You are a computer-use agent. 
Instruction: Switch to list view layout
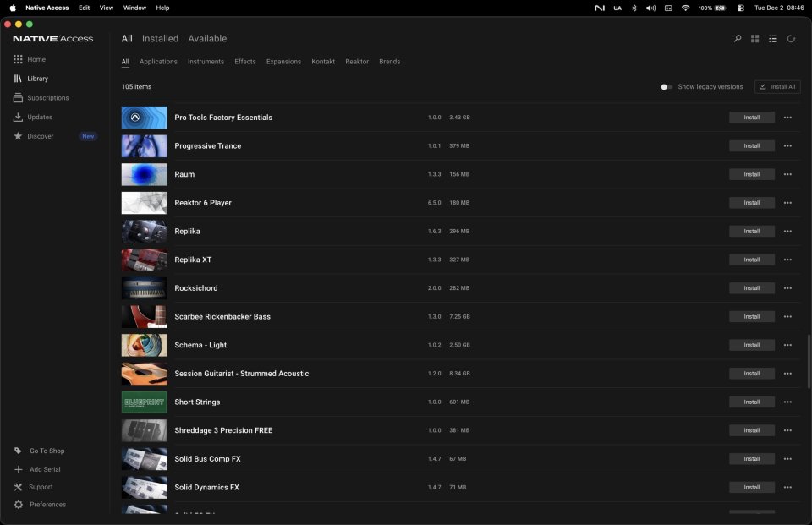772,38
